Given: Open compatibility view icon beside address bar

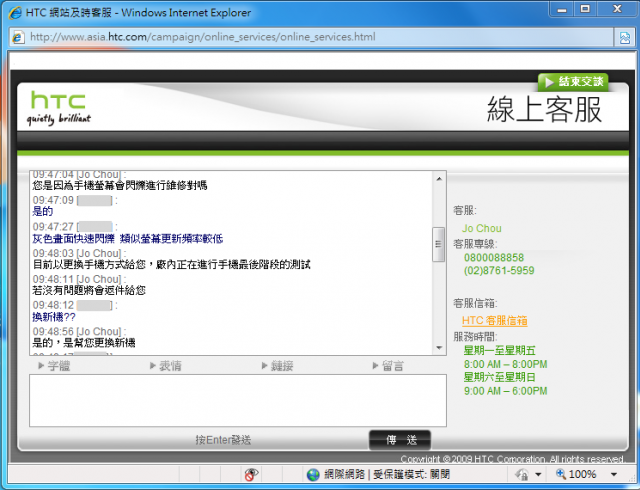Looking at the screenshot, I should click(624, 38).
